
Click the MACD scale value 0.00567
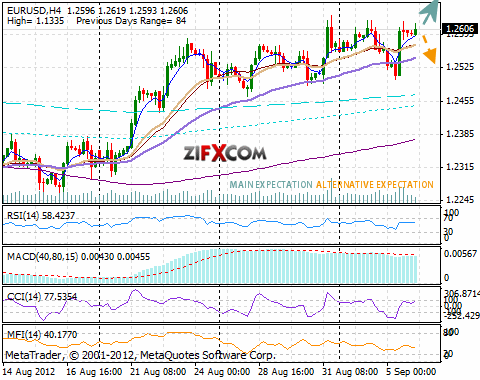(460, 254)
